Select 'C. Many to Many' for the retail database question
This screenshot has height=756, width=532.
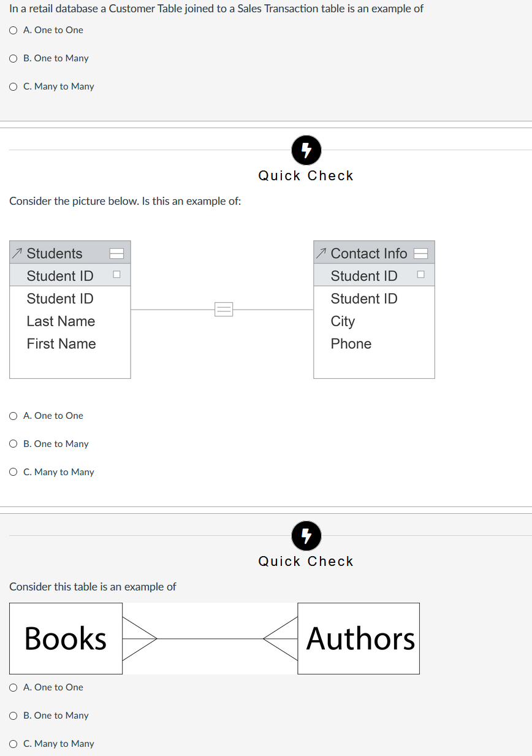13,86
